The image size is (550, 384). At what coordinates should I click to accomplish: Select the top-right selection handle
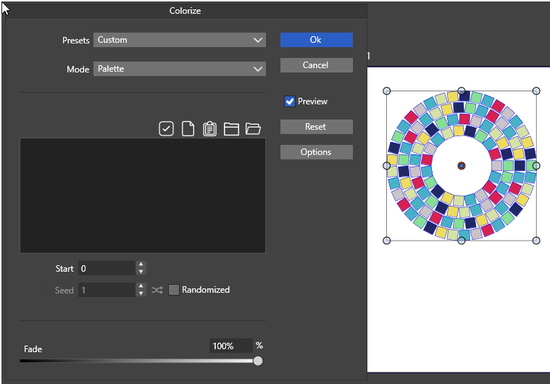pyautogui.click(x=536, y=91)
